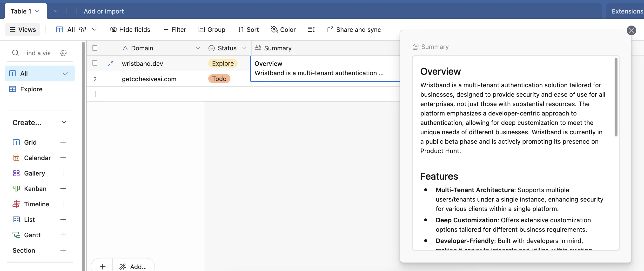Expand the wristband.dev record
This screenshot has height=271, width=644.
coord(110,63)
